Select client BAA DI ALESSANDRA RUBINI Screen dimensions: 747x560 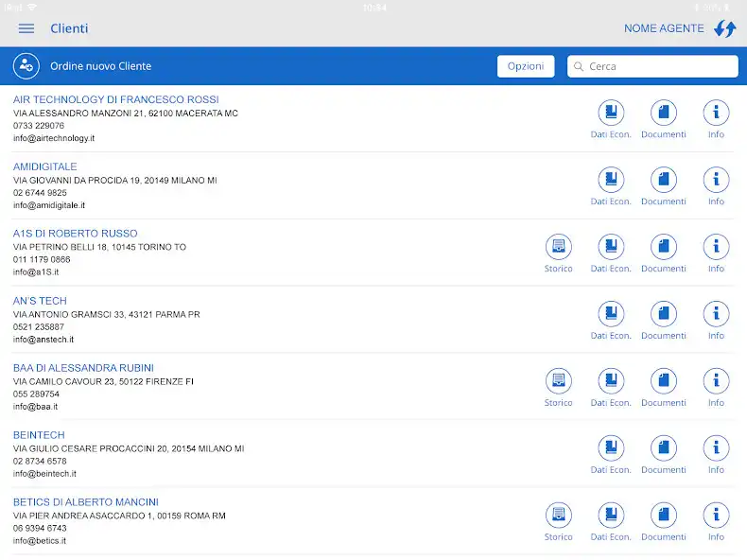[x=83, y=368]
